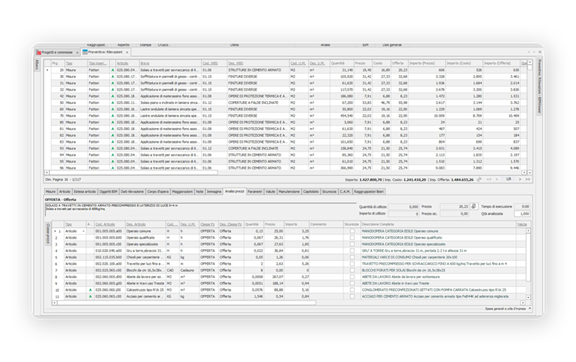Expand the Albero side panel
The height and width of the screenshot is (362, 576).
tap(37, 65)
